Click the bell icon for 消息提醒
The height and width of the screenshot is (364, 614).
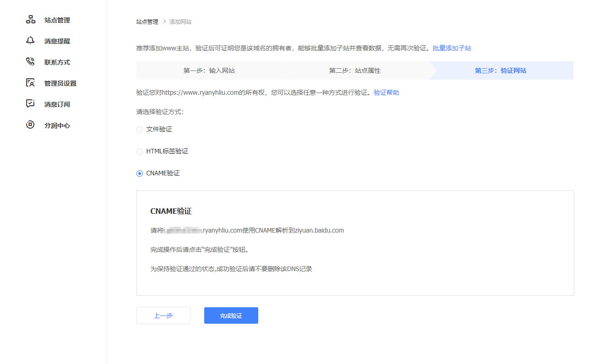tap(30, 41)
